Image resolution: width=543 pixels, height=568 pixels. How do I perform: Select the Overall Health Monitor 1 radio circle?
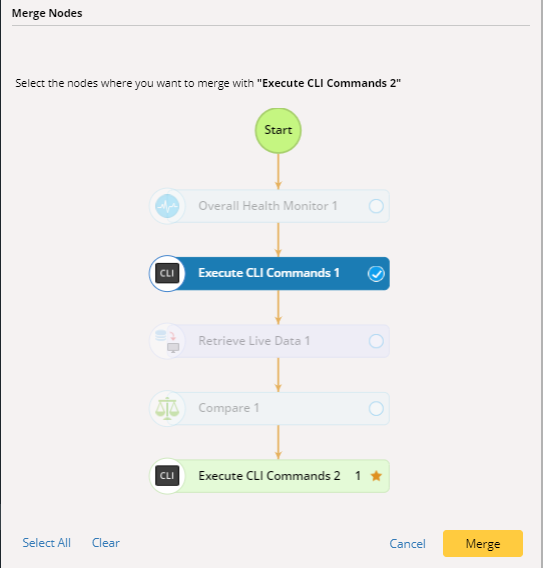coord(376,206)
